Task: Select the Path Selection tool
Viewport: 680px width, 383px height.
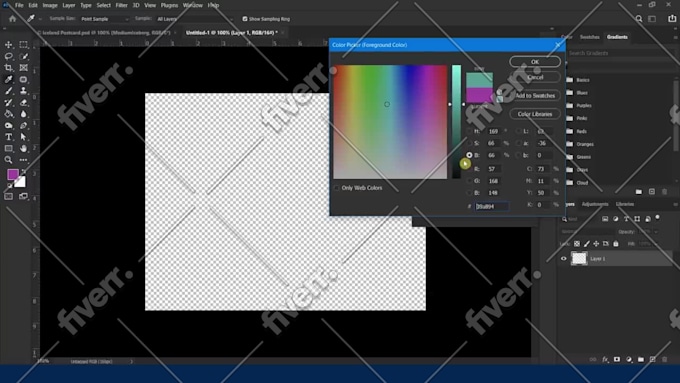Action: tap(23, 137)
